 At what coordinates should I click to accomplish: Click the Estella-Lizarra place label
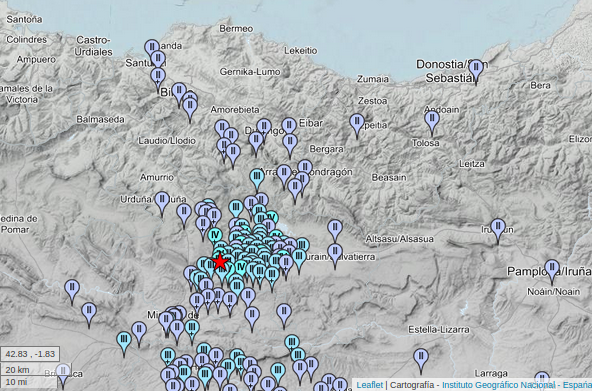pyautogui.click(x=439, y=330)
